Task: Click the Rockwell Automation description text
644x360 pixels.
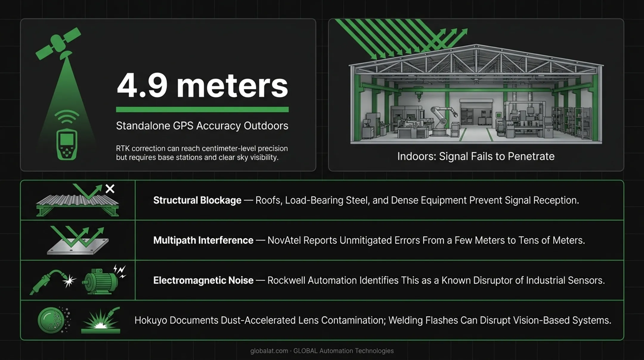Action: coord(436,280)
